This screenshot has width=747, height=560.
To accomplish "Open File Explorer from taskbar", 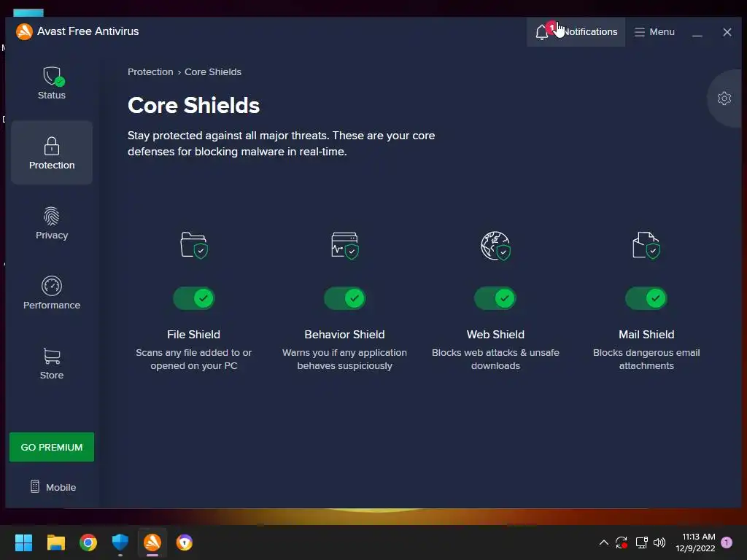I will pyautogui.click(x=55, y=542).
